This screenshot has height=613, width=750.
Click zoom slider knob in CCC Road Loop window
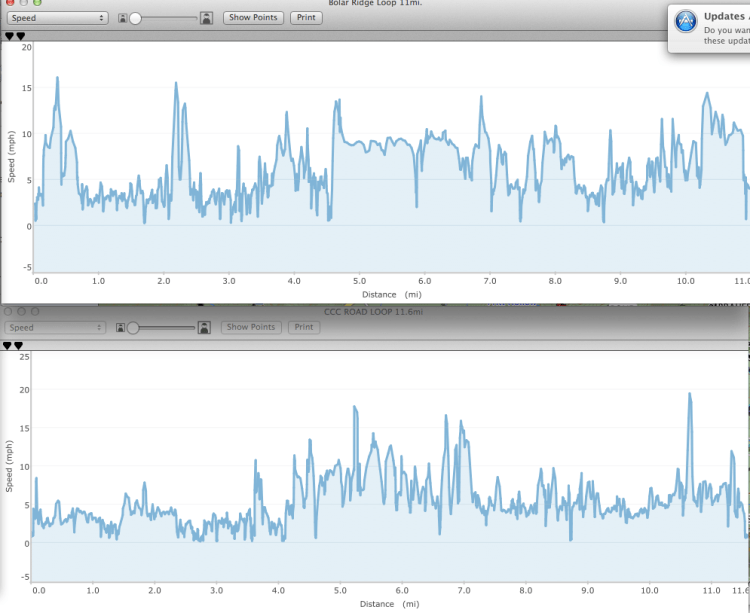tap(133, 327)
